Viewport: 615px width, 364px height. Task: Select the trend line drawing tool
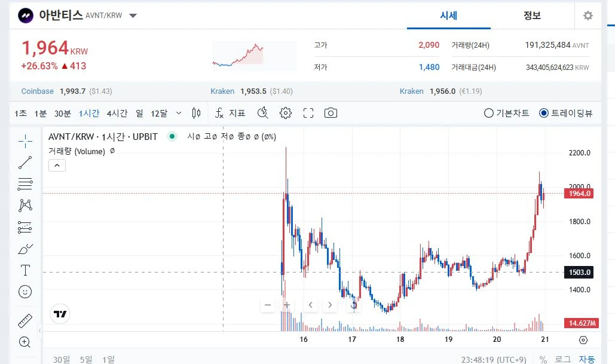(x=25, y=163)
